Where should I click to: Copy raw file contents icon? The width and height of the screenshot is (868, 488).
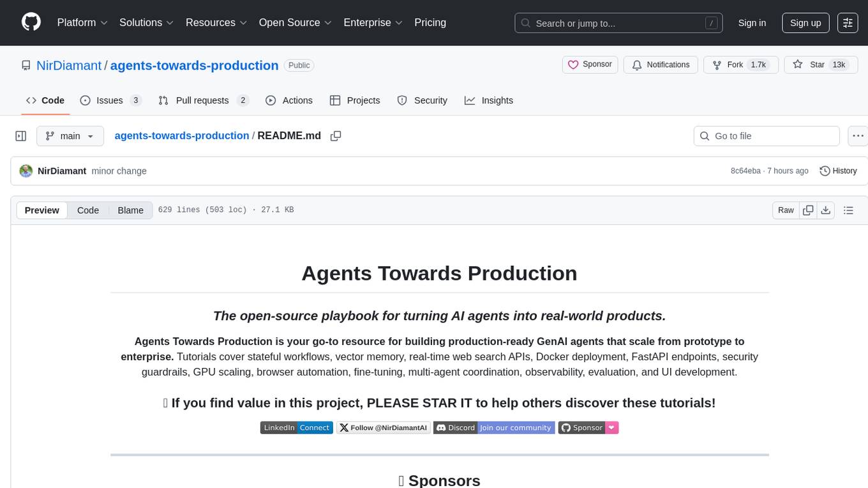[808, 210]
